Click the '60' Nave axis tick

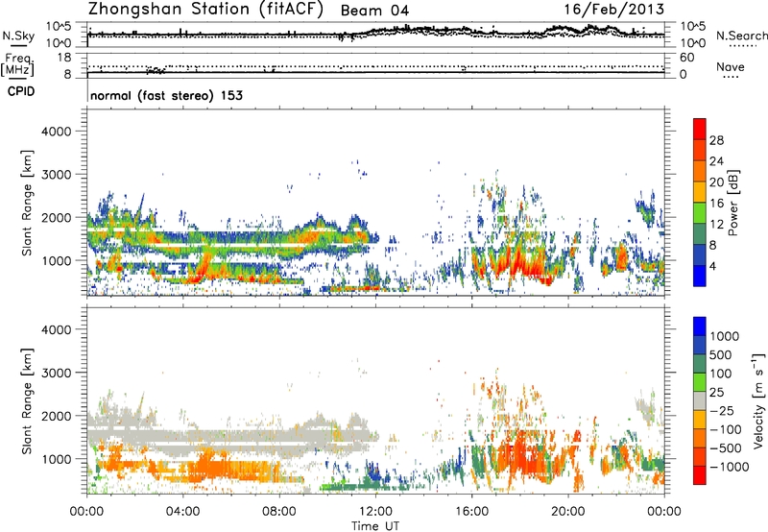[686, 58]
